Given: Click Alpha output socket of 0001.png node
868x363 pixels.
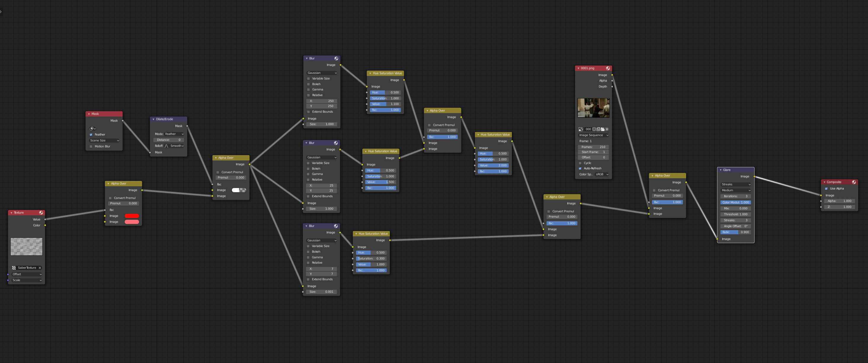Looking at the screenshot, I should tap(612, 81).
